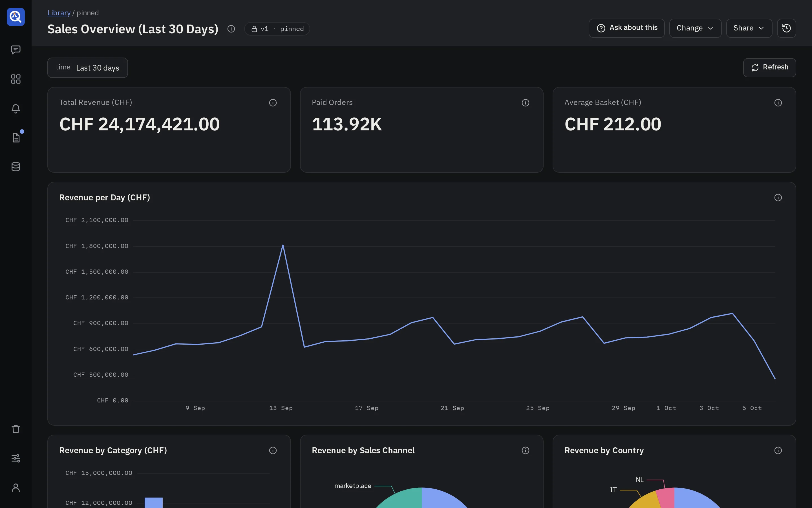Click the Ask about this button
The width and height of the screenshot is (812, 508).
point(626,28)
